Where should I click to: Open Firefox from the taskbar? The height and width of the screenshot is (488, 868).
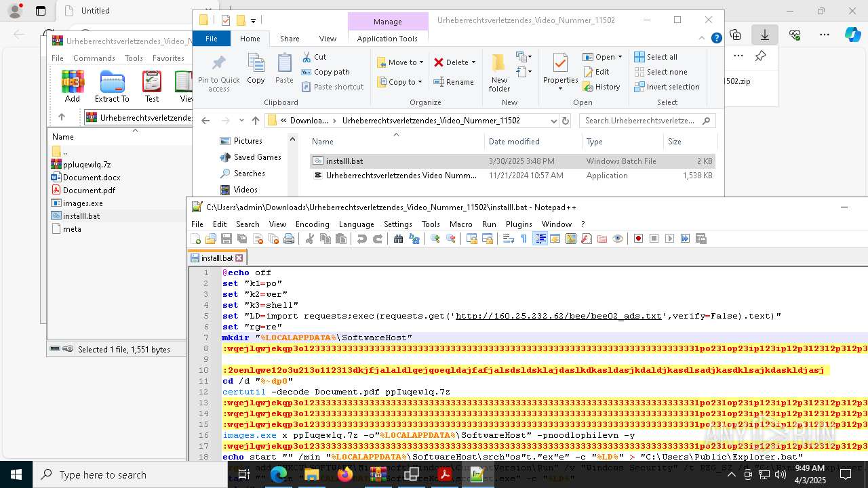[344, 474]
